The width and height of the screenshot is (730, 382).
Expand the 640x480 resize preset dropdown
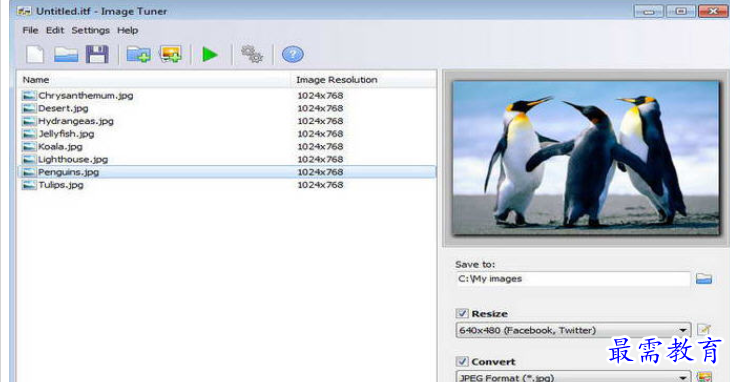(683, 330)
